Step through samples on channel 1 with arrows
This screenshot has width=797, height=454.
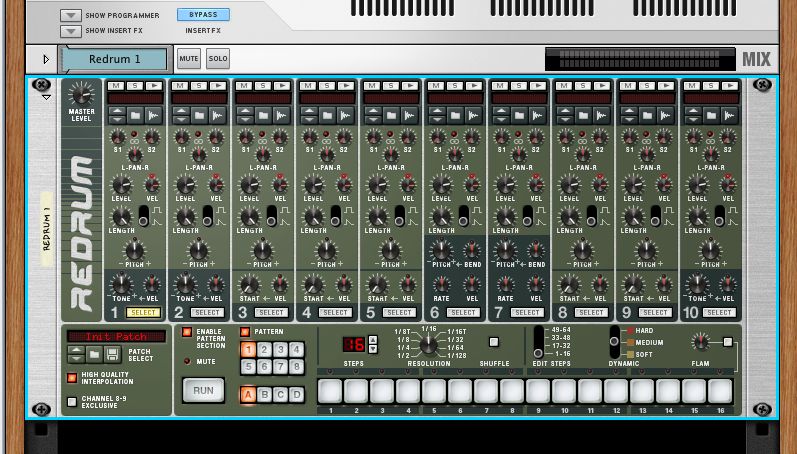(x=117, y=116)
